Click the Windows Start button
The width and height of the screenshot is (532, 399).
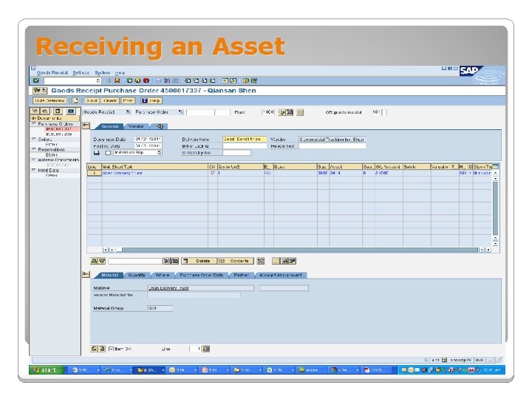pyautogui.click(x=47, y=370)
